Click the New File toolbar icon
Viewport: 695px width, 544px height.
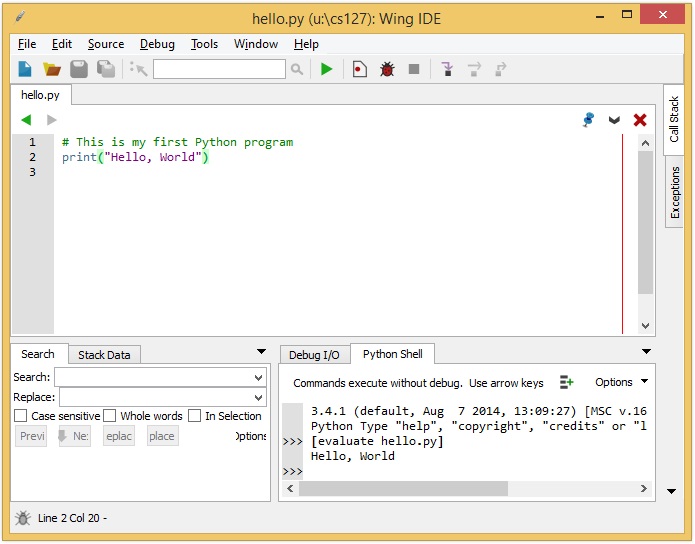click(x=25, y=69)
